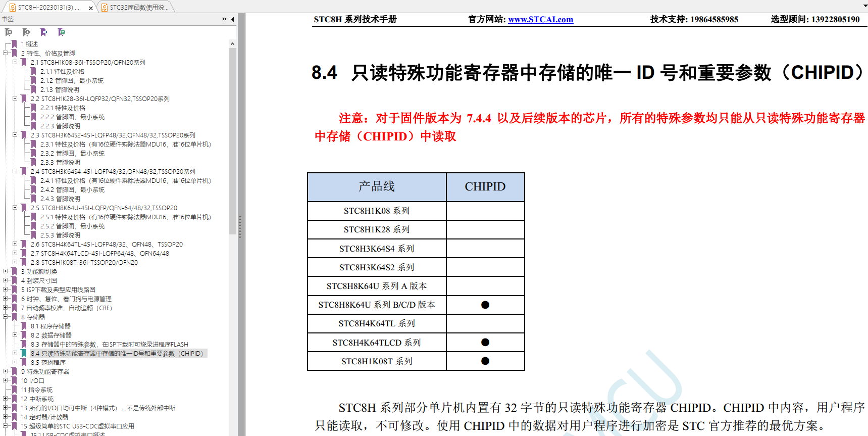Collapse the 2.1 STC8H1K08-36I node

[x=15, y=62]
